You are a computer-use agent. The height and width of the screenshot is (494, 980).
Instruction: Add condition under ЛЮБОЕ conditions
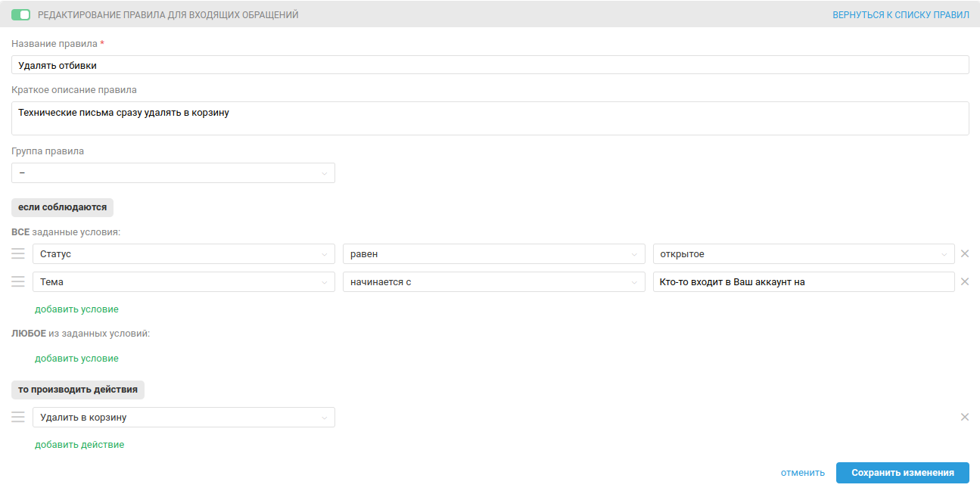point(76,359)
